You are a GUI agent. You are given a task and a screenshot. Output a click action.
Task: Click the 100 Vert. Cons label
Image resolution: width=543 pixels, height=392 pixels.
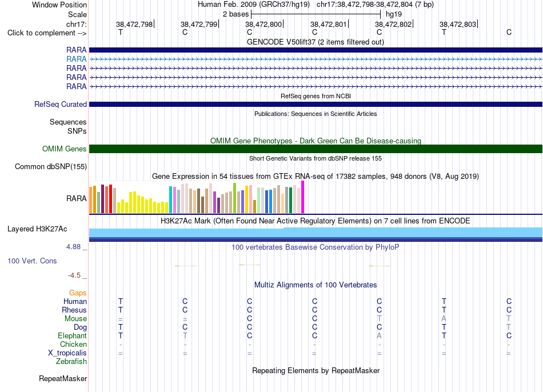pyautogui.click(x=32, y=261)
